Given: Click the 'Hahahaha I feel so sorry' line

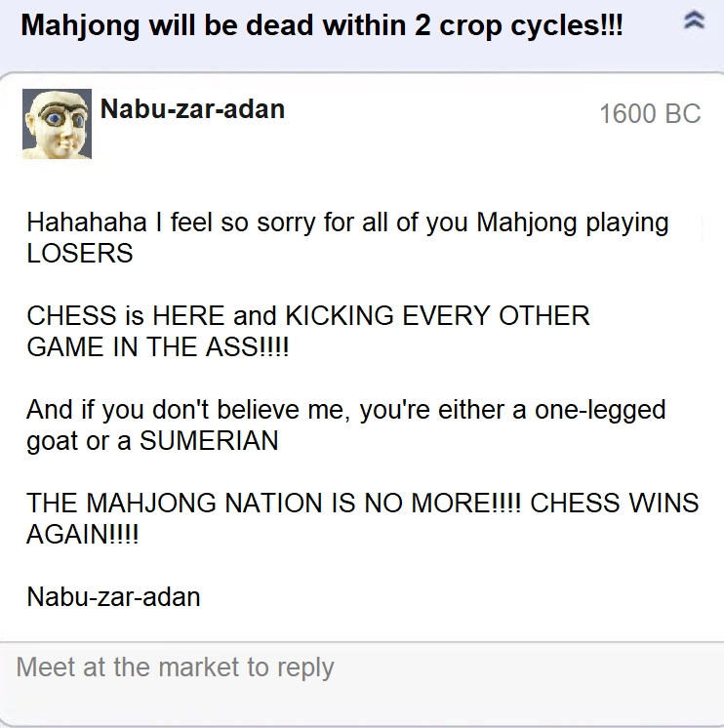Looking at the screenshot, I should click(347, 222).
